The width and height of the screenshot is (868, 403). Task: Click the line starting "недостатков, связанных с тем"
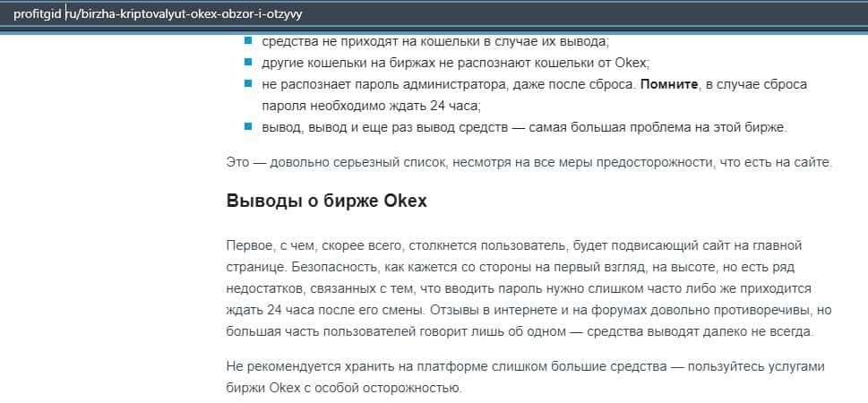coord(519,288)
